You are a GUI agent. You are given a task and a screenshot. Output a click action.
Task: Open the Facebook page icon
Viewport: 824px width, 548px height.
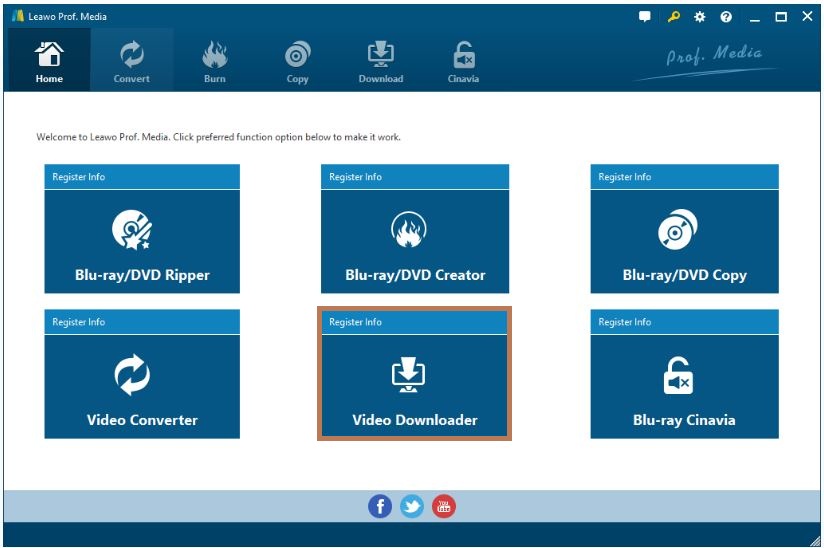380,506
